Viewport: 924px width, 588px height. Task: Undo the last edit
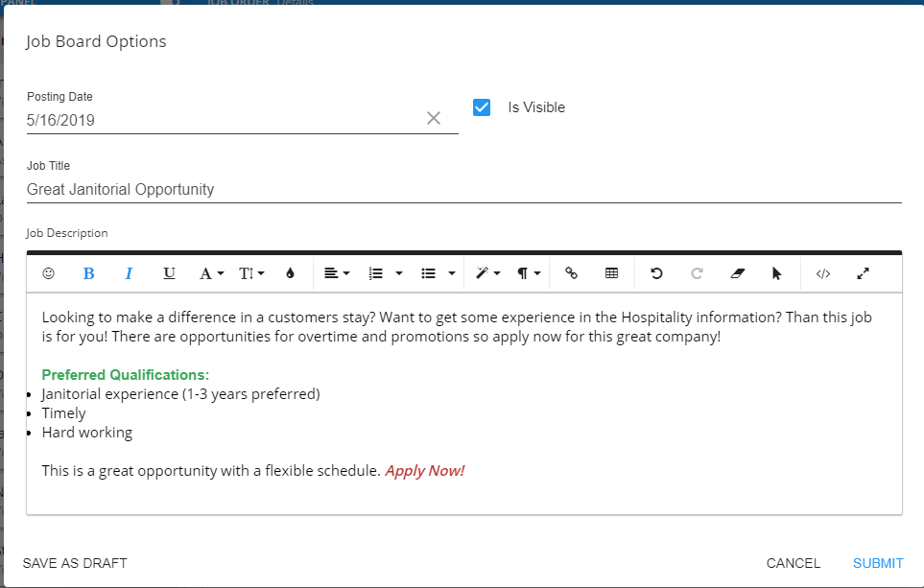point(656,273)
